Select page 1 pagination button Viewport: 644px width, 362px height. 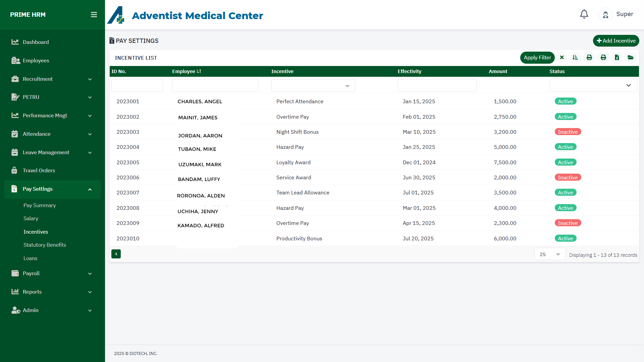[x=116, y=254]
